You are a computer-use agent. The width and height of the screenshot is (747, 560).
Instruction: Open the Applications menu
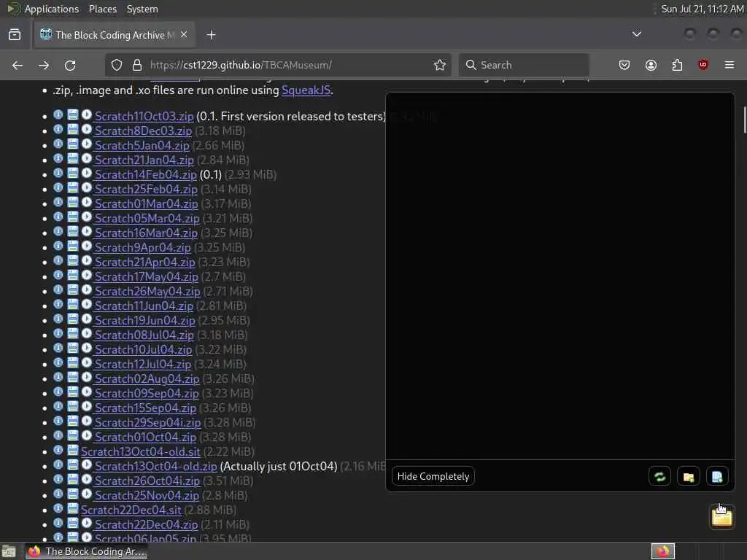point(52,9)
